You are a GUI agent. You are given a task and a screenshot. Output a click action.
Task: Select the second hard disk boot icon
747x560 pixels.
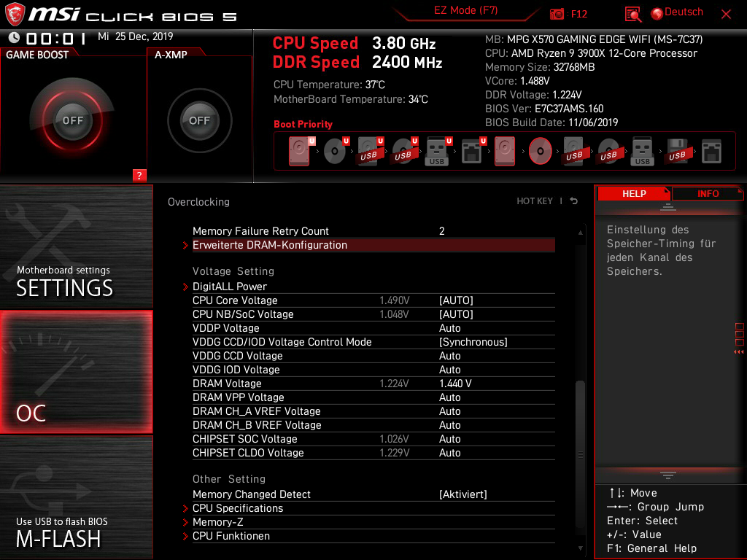point(505,151)
